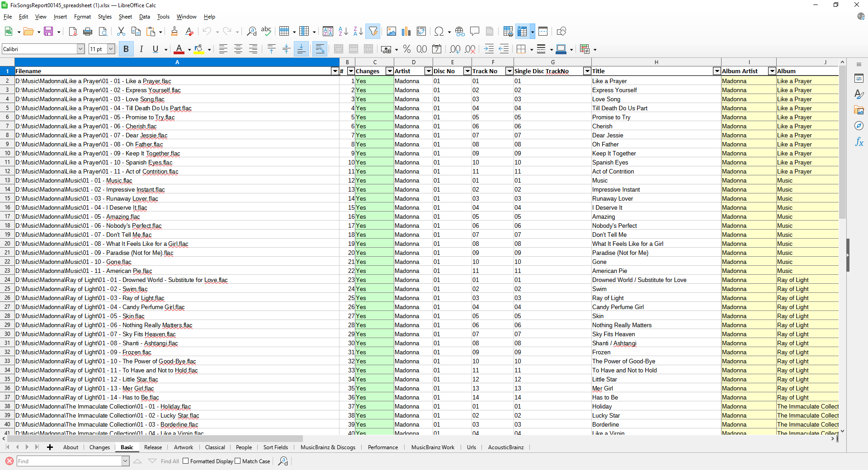
Task: Sort column descending
Action: [358, 31]
